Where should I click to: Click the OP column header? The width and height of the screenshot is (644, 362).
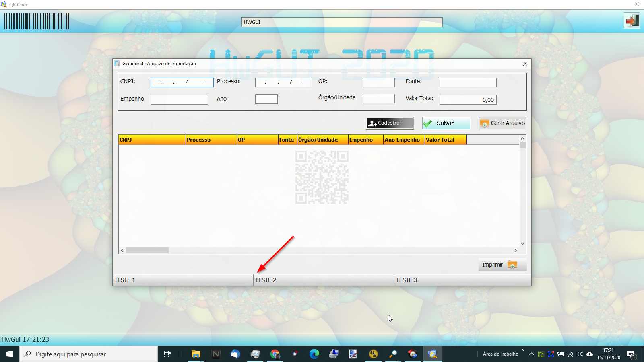258,140
